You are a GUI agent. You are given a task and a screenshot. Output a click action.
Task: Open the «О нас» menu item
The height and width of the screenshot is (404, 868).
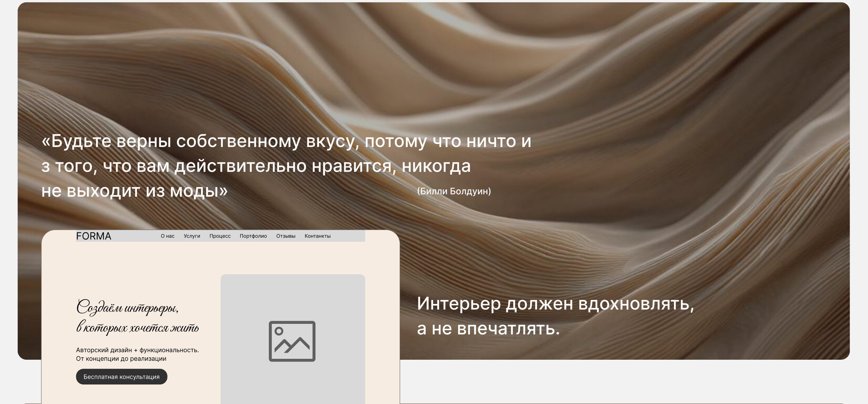[x=168, y=236]
